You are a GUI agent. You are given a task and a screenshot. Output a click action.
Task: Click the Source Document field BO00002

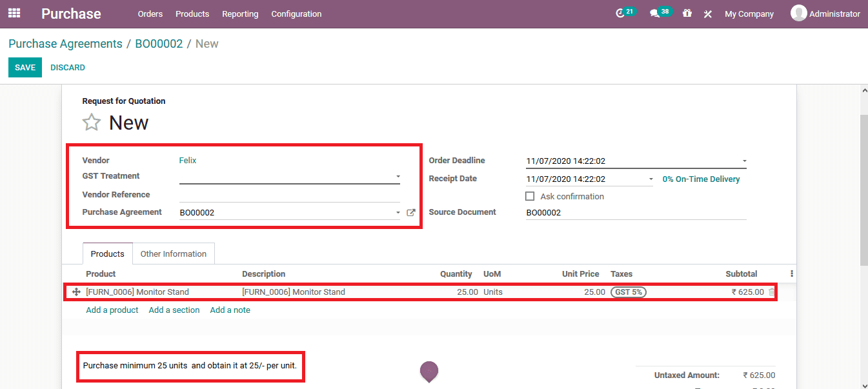[x=636, y=212]
